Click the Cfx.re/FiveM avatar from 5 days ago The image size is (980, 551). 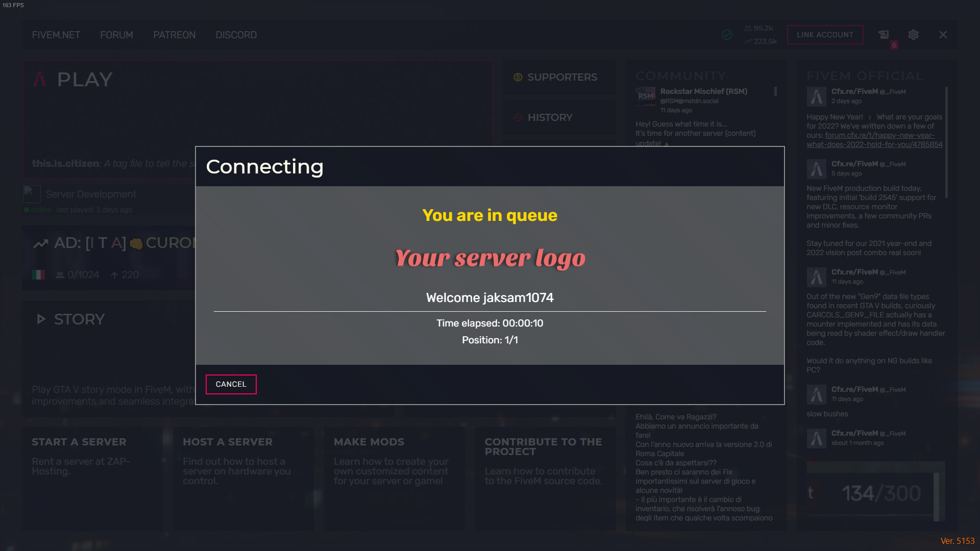point(816,169)
